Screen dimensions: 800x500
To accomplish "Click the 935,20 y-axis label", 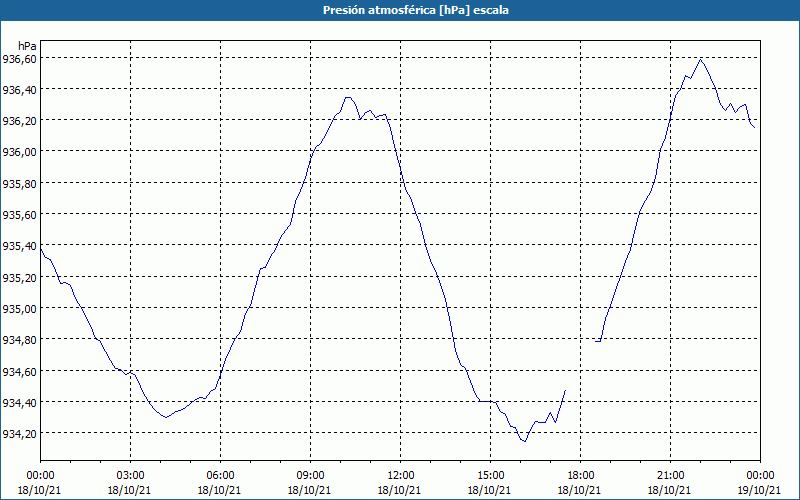I will click(19, 278).
